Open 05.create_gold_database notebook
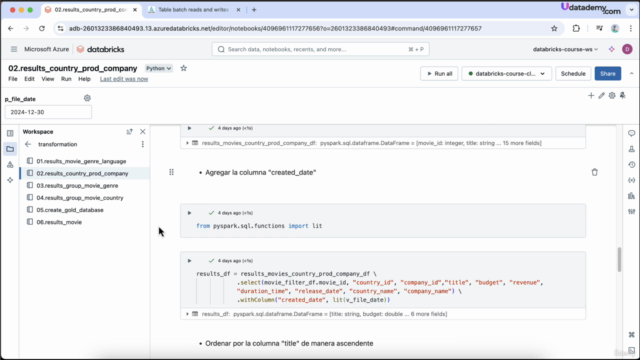640x360 pixels. point(70,210)
